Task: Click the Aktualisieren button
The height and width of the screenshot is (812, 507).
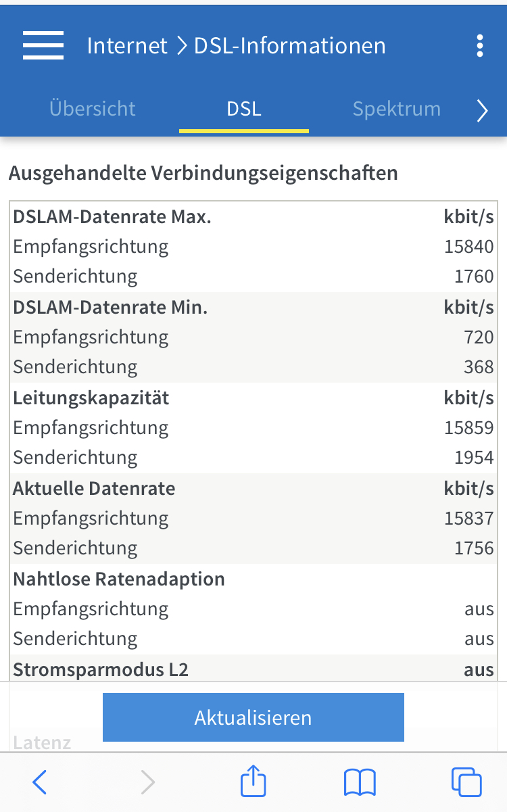Action: [x=254, y=717]
